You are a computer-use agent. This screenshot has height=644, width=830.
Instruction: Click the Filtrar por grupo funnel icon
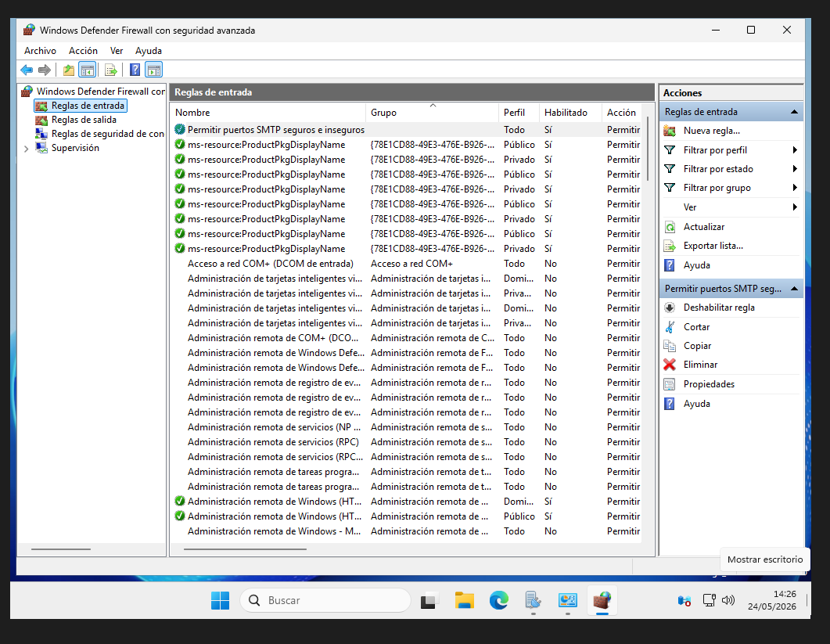pyautogui.click(x=670, y=188)
